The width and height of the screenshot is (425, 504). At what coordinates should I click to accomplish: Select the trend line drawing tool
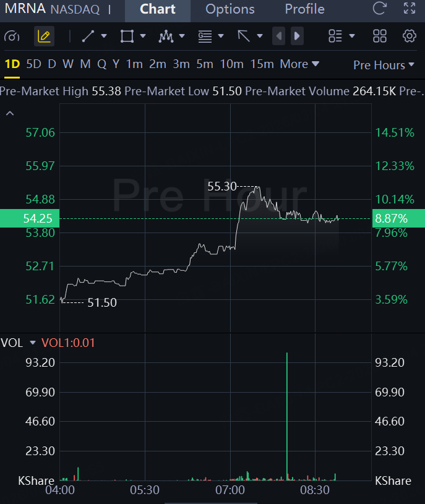coord(88,36)
